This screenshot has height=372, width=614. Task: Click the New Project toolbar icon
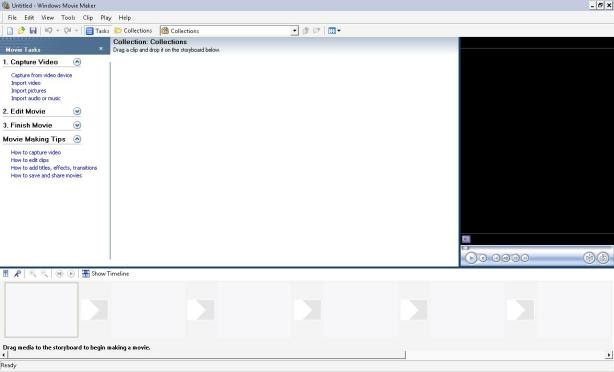10,31
